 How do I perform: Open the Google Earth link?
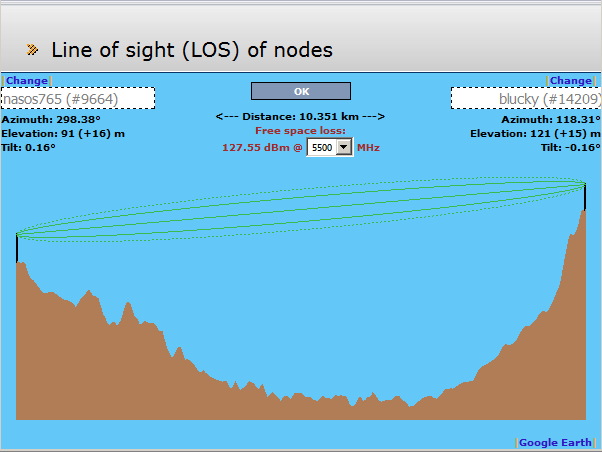click(555, 442)
